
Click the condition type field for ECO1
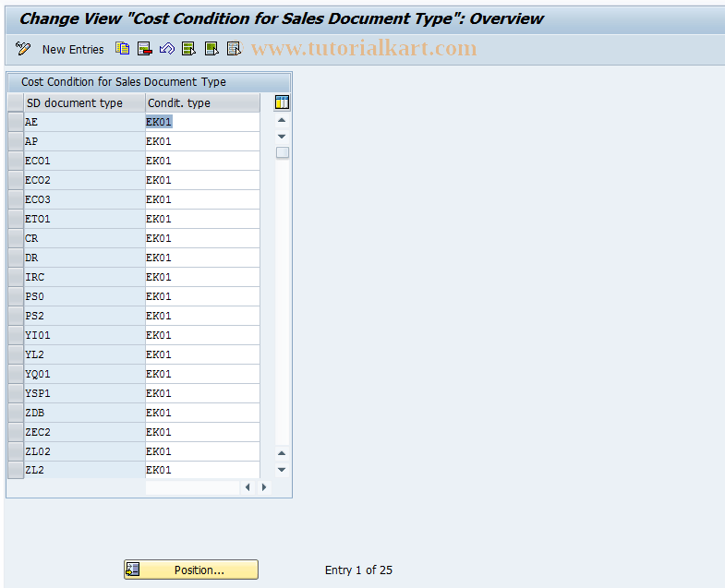202,161
